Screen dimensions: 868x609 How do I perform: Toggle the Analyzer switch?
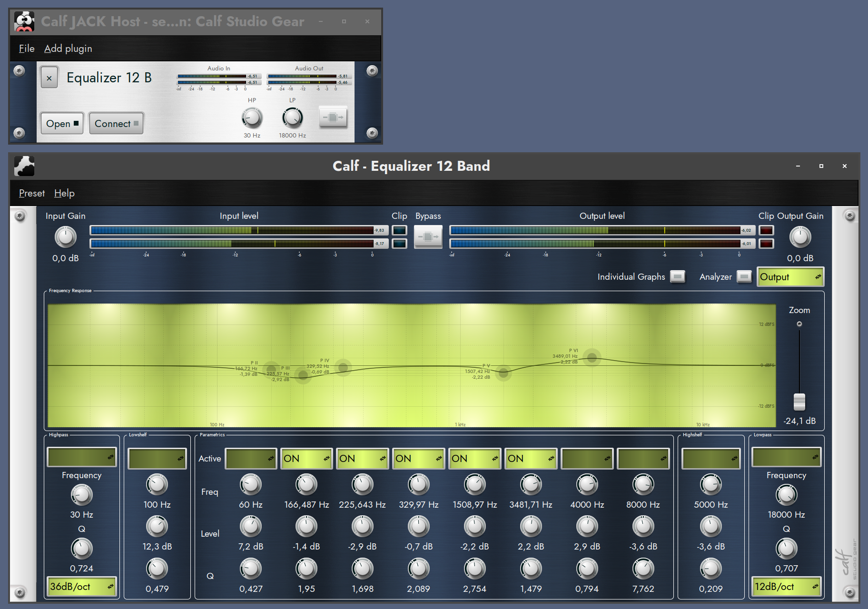[744, 276]
